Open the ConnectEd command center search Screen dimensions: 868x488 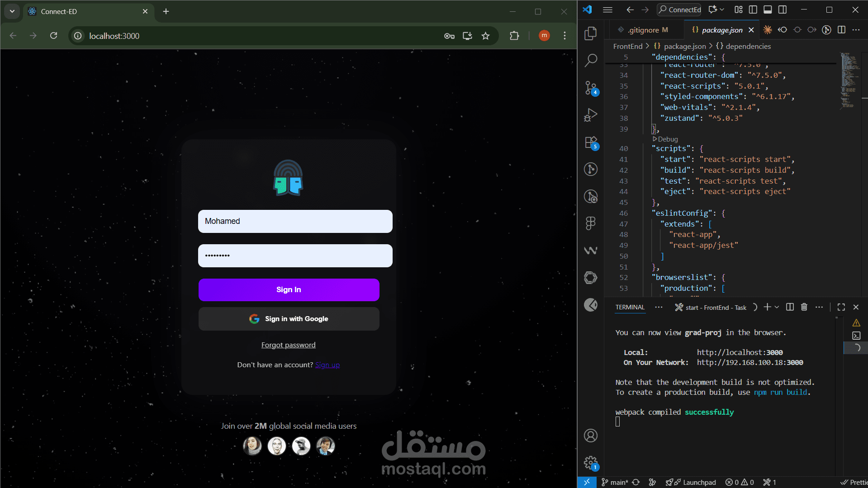click(x=679, y=9)
